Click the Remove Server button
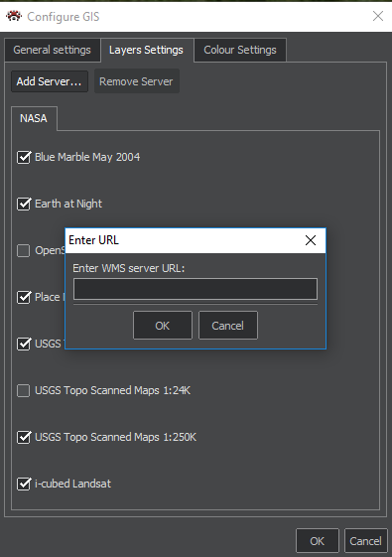 point(136,81)
